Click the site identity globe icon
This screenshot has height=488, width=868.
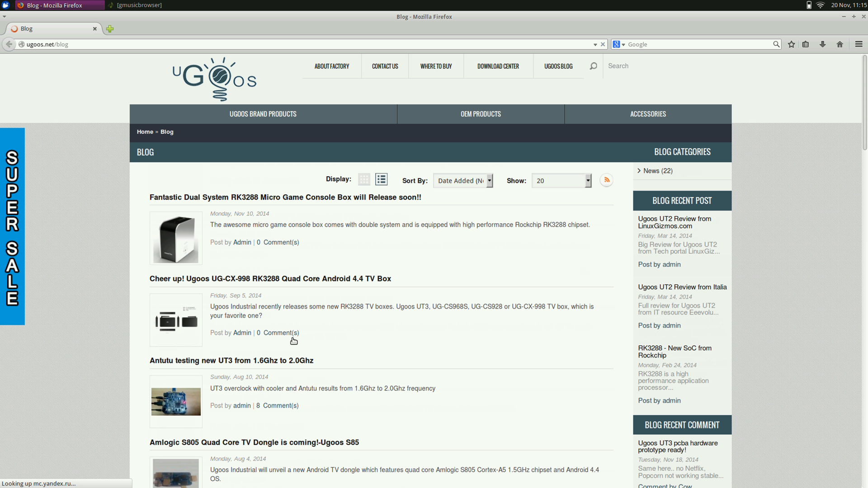tap(21, 44)
